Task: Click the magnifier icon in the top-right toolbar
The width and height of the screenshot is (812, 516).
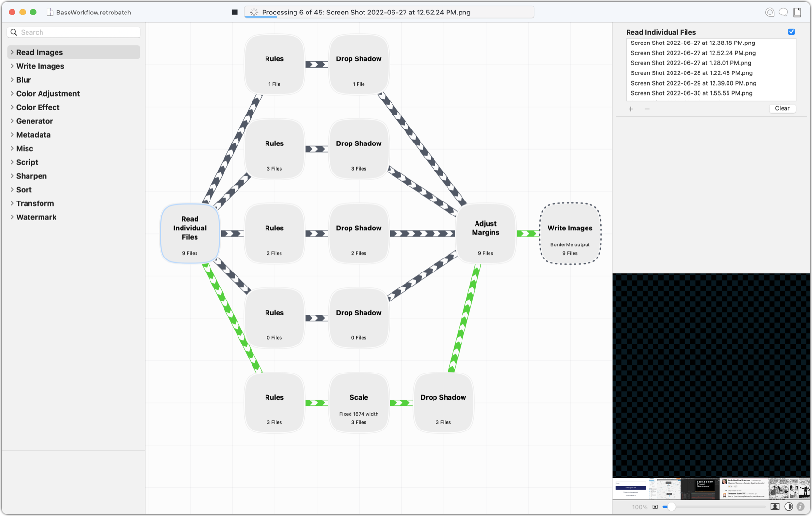Action: [770, 12]
